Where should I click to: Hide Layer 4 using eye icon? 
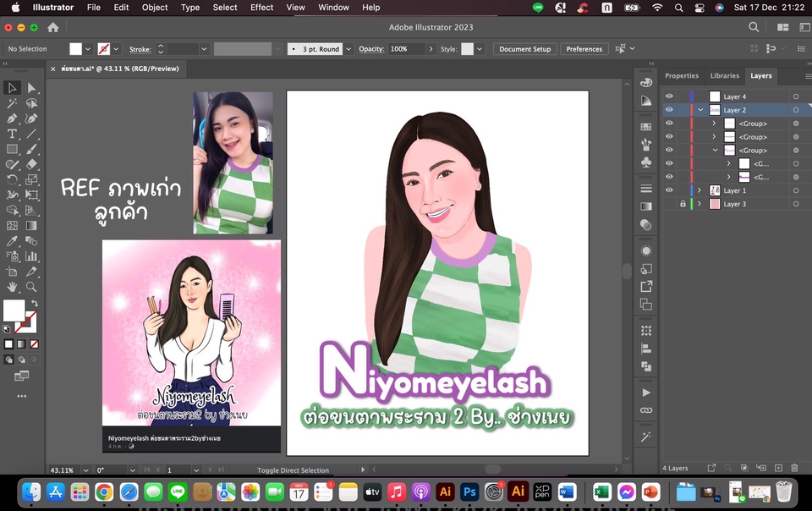(669, 96)
